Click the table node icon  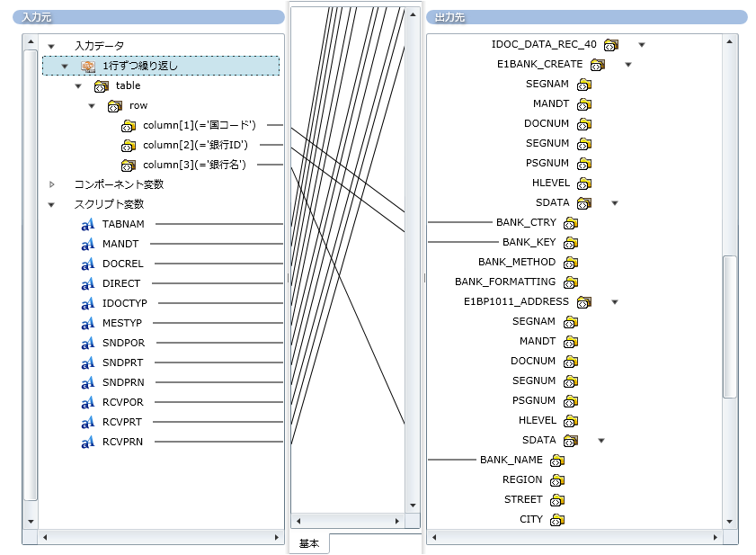coord(101,86)
